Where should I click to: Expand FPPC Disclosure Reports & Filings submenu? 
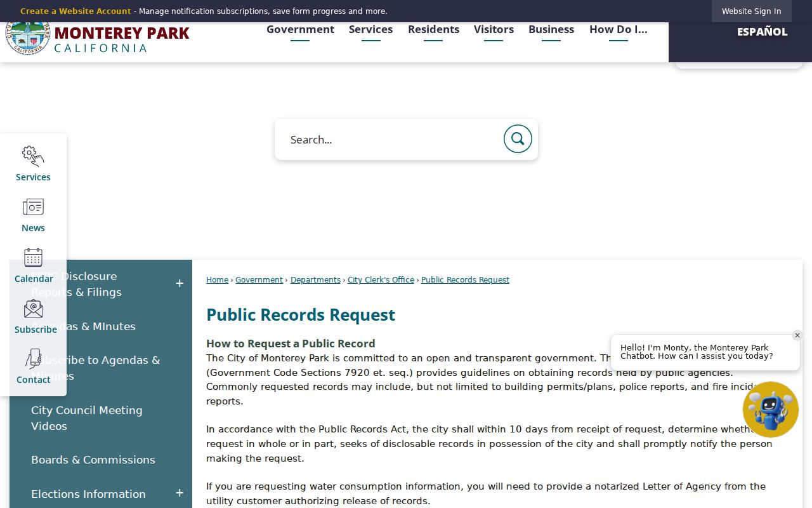click(180, 283)
